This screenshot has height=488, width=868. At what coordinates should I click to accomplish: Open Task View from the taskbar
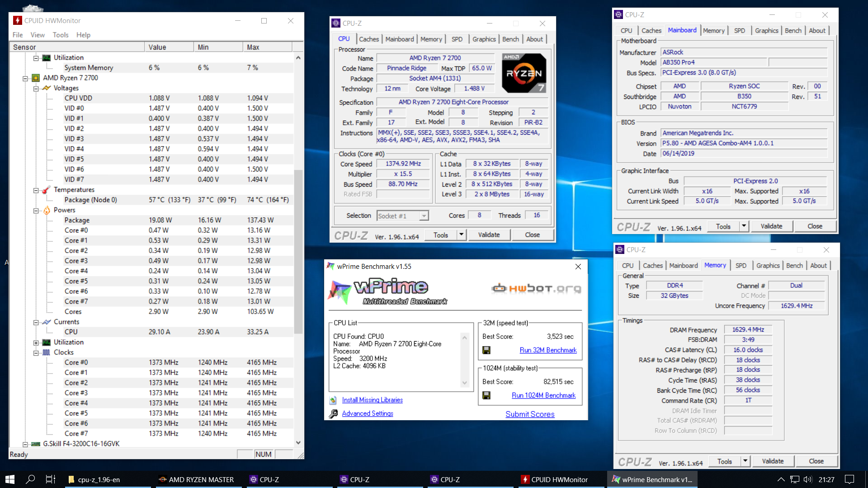click(51, 479)
